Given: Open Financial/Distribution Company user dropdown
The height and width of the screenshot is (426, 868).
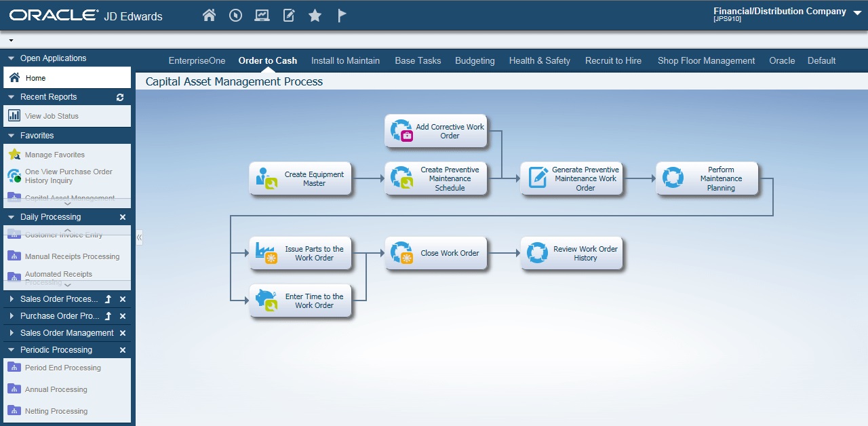Looking at the screenshot, I should [x=857, y=12].
